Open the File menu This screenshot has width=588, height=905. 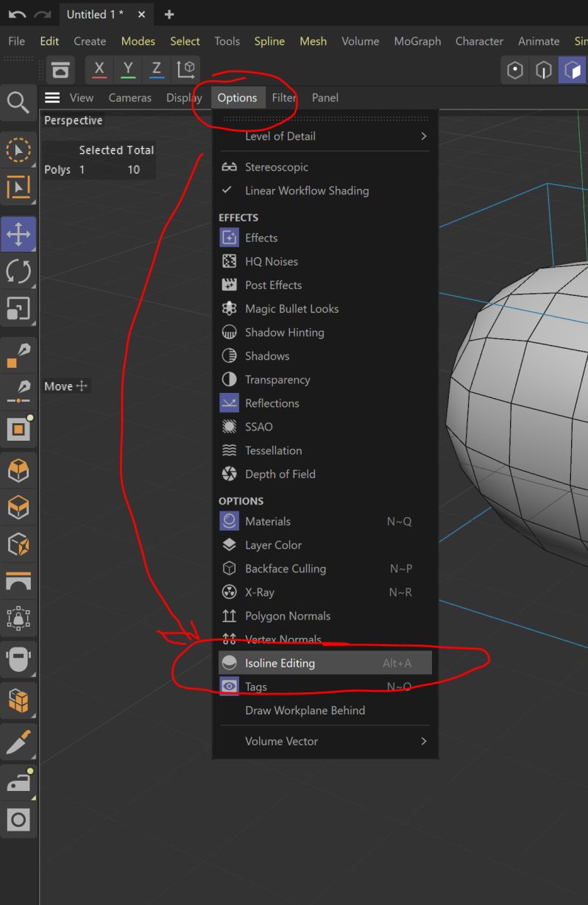16,41
